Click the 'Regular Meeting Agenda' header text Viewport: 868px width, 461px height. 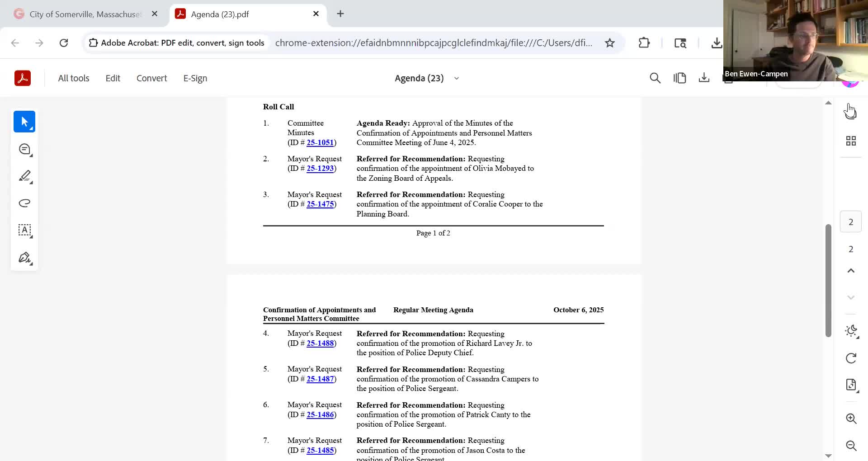(x=433, y=310)
